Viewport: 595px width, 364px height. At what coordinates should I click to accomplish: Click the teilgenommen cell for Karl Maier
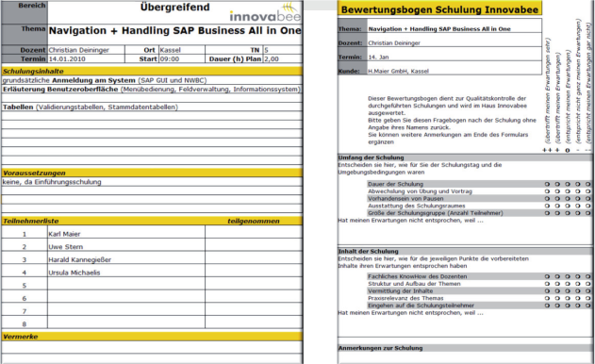[x=254, y=232]
